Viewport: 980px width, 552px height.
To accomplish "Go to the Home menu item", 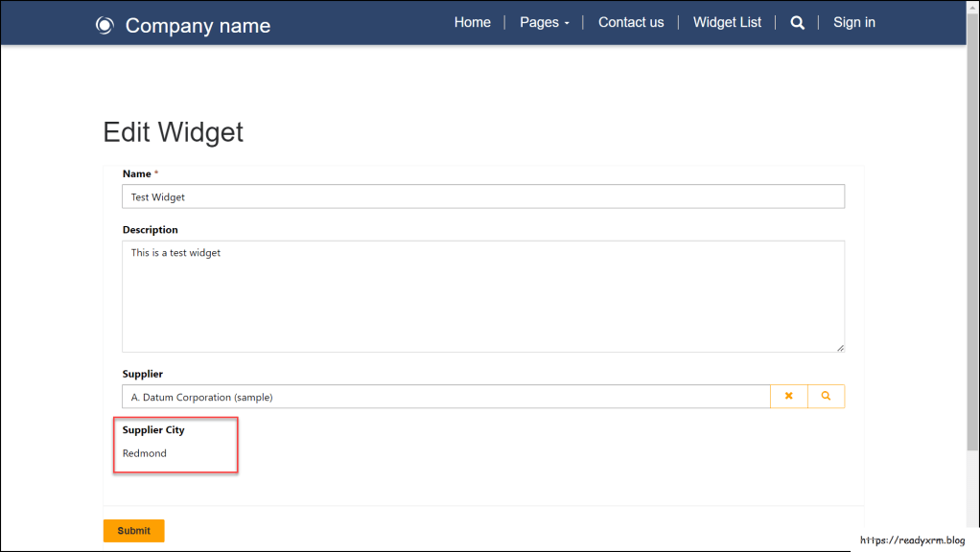I will click(x=472, y=23).
